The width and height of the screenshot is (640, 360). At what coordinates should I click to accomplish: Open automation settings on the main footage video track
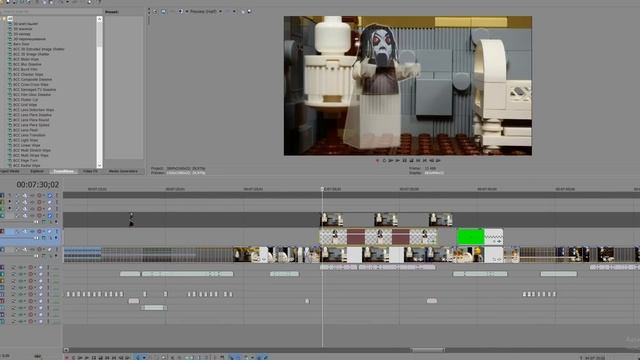pyautogui.click(x=39, y=249)
